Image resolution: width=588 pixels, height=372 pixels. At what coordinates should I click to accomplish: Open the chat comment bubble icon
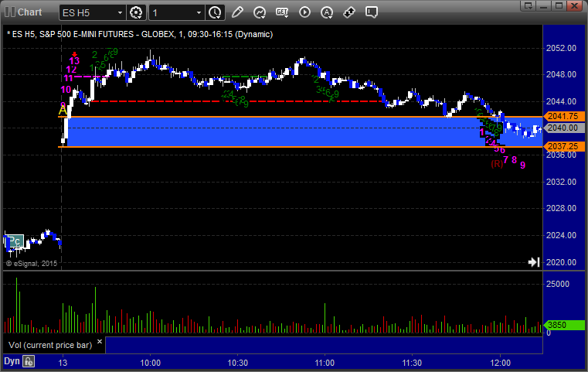coord(371,12)
